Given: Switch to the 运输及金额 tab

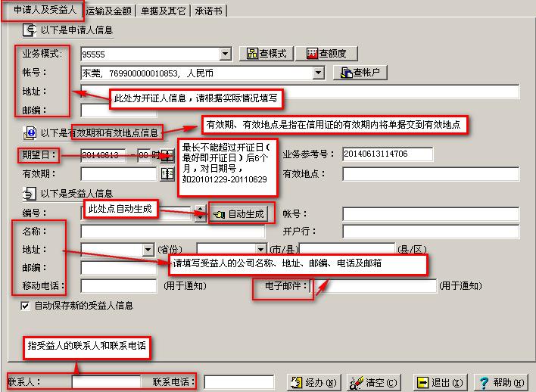Looking at the screenshot, I should [x=110, y=11].
